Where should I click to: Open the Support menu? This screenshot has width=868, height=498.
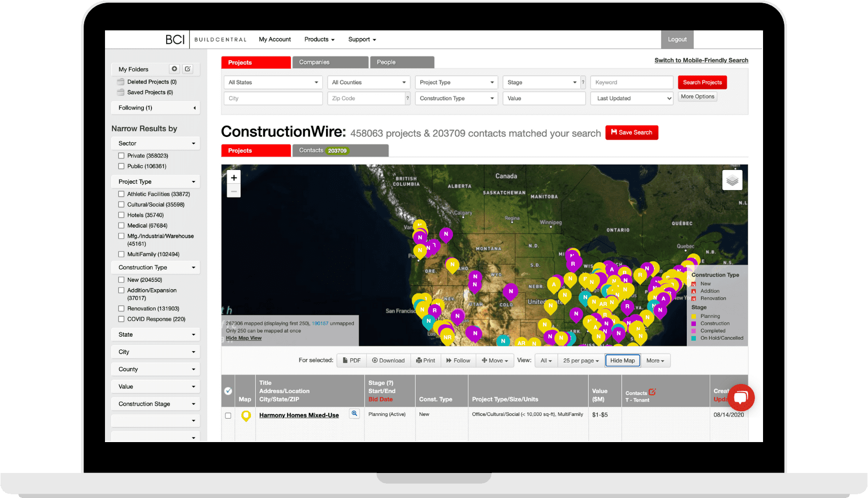click(362, 39)
